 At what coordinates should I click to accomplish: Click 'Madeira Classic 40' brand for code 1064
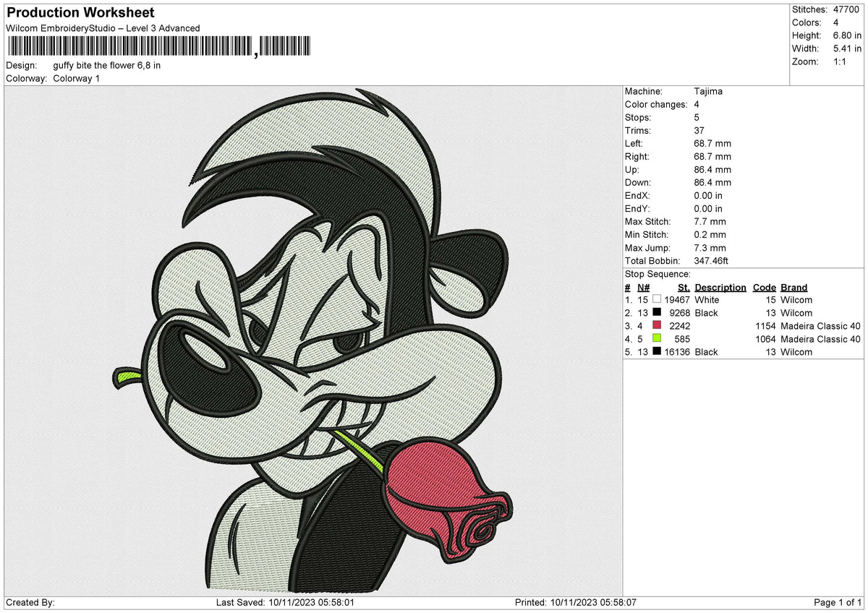tap(820, 338)
